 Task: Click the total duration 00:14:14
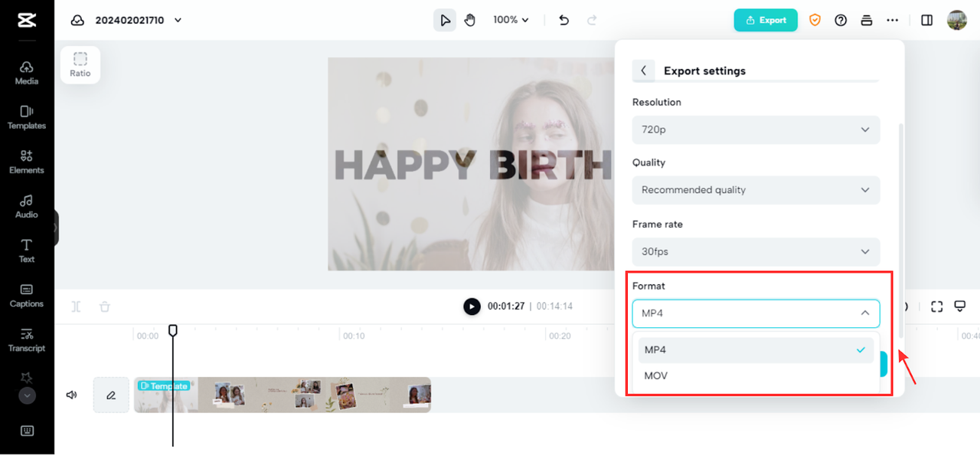(x=554, y=307)
